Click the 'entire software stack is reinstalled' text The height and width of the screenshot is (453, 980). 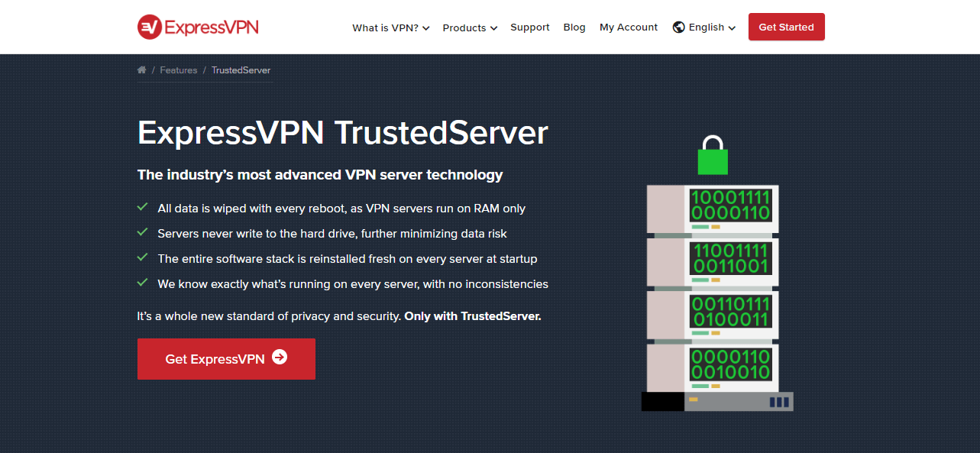click(348, 259)
